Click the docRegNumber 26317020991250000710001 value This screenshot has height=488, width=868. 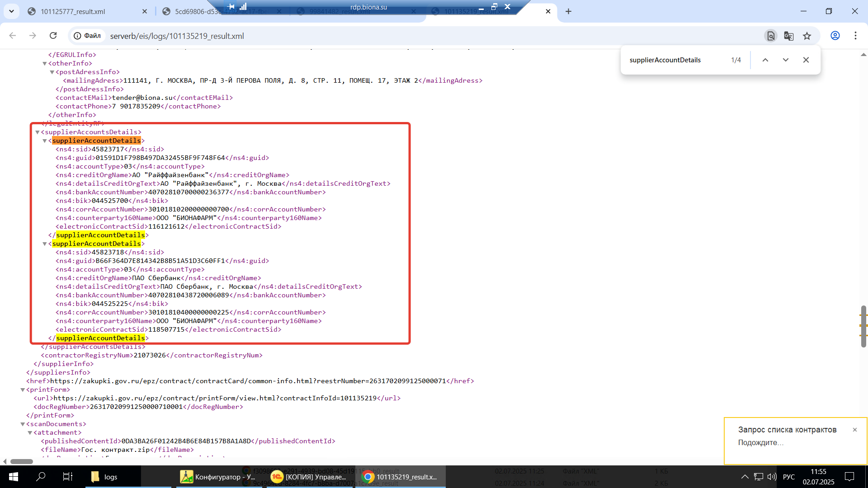pyautogui.click(x=136, y=407)
